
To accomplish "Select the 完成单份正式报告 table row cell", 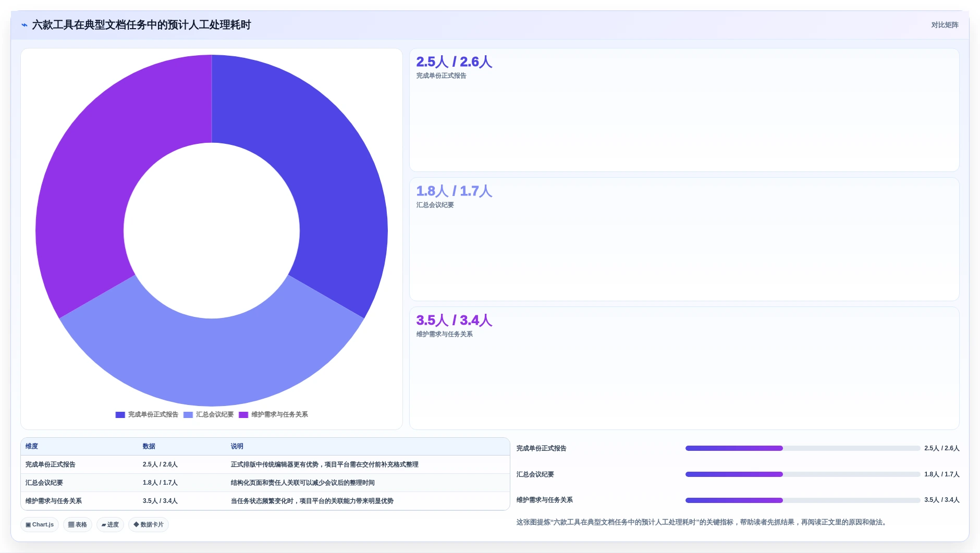I will (51, 464).
